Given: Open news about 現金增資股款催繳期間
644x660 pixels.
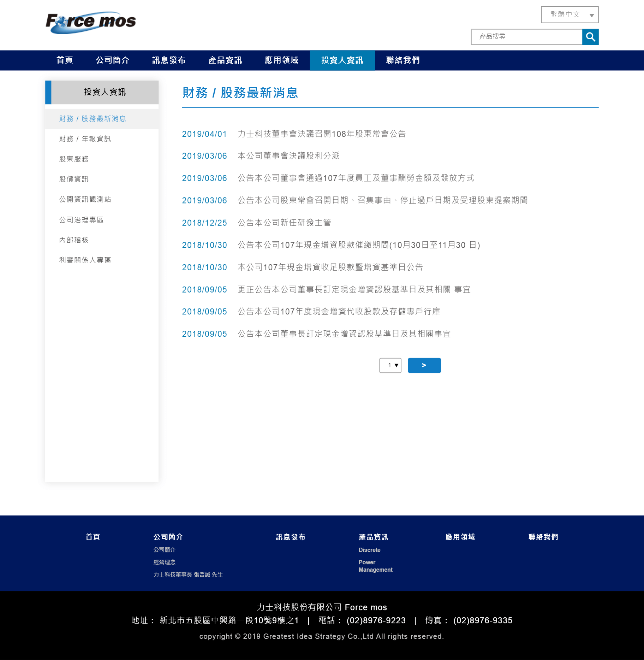Looking at the screenshot, I should 359,245.
